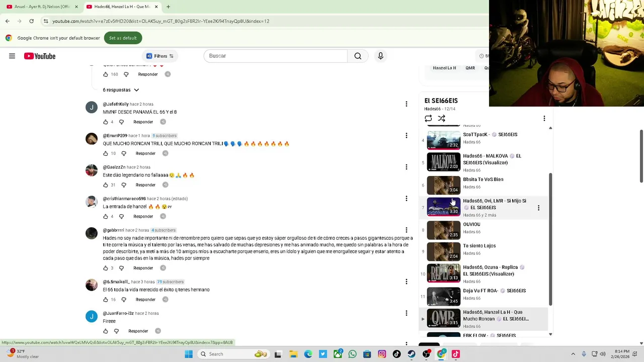Open options menu for @JuanFarro-i3z comment

pyautogui.click(x=406, y=313)
